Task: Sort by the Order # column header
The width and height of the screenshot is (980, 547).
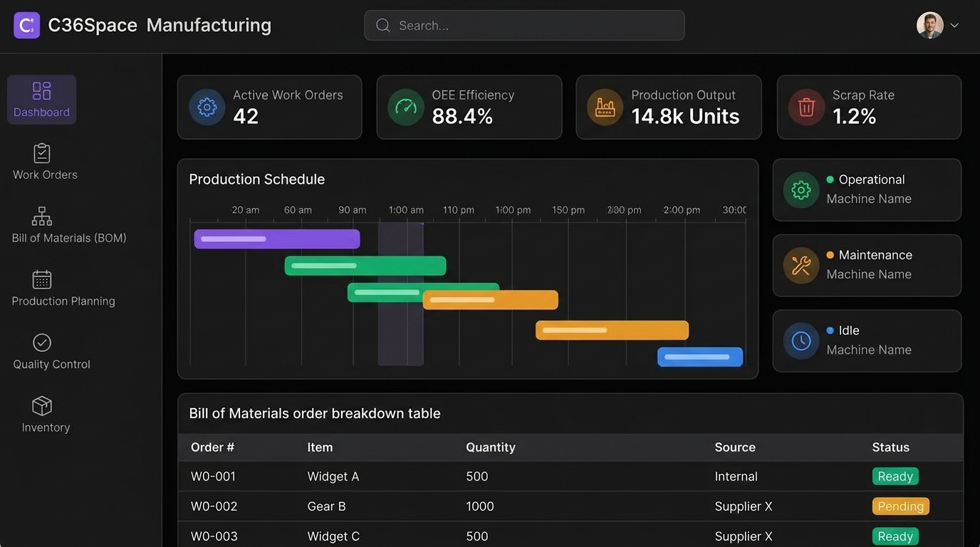Action: [x=212, y=447]
